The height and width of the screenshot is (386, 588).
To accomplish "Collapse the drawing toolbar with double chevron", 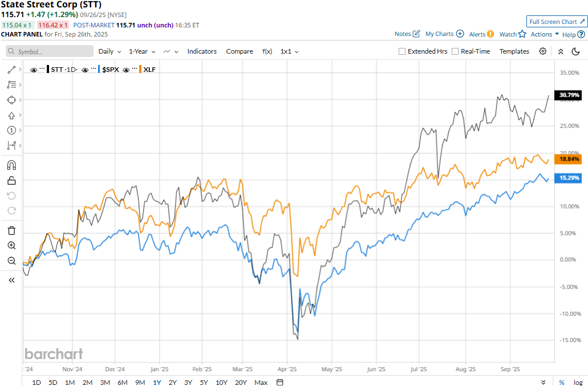I will pyautogui.click(x=11, y=281).
